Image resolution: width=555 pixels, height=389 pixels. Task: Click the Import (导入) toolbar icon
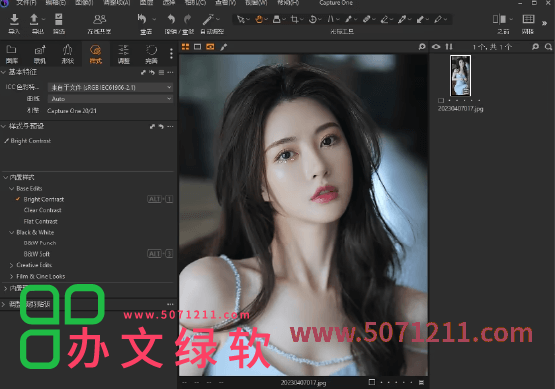tap(14, 19)
